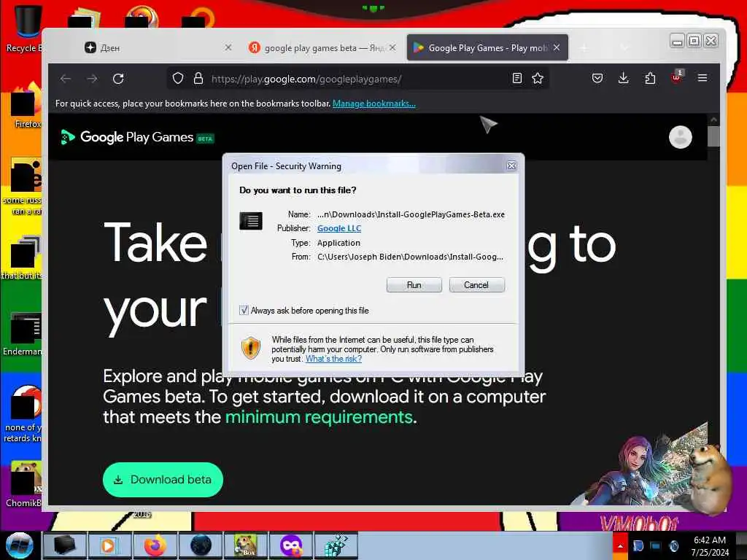Image resolution: width=747 pixels, height=560 pixels.
Task: Click the Download beta button
Action: [x=163, y=480]
